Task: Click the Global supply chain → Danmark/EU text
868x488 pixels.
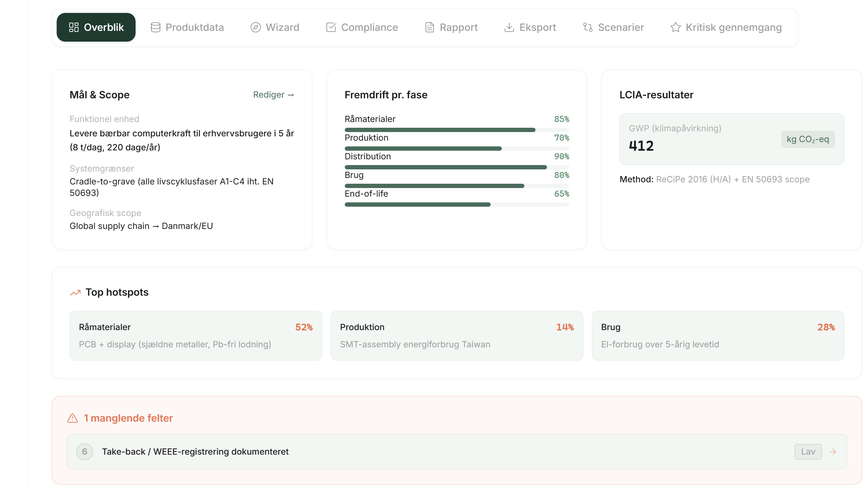Action: 141,226
